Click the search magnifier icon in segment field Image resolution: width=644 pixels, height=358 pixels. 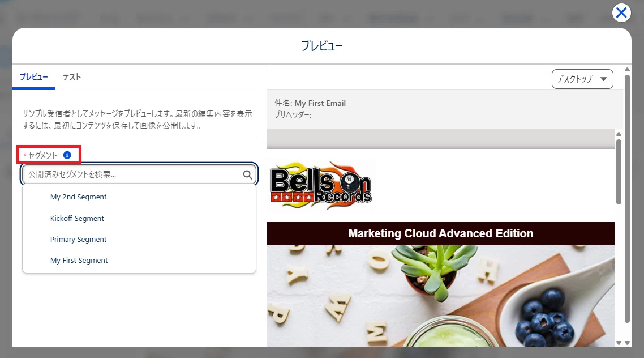247,174
